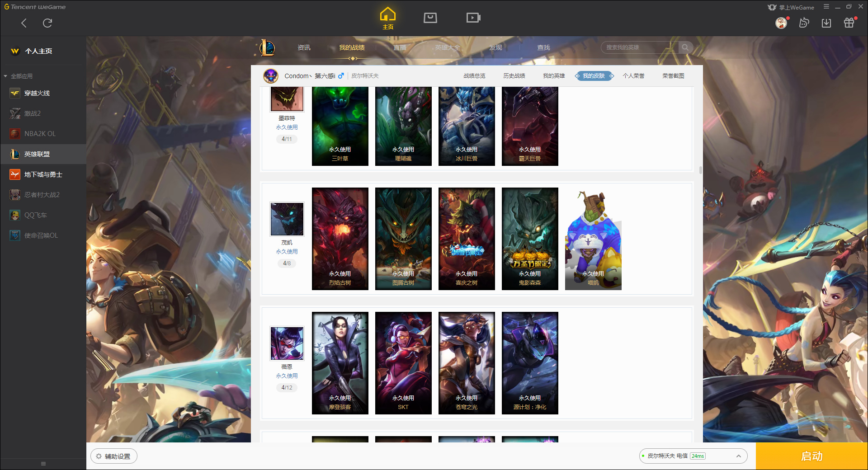Viewport: 868px width, 470px height.
Task: Click the 茂凯 champion portrait
Action: pyautogui.click(x=287, y=219)
